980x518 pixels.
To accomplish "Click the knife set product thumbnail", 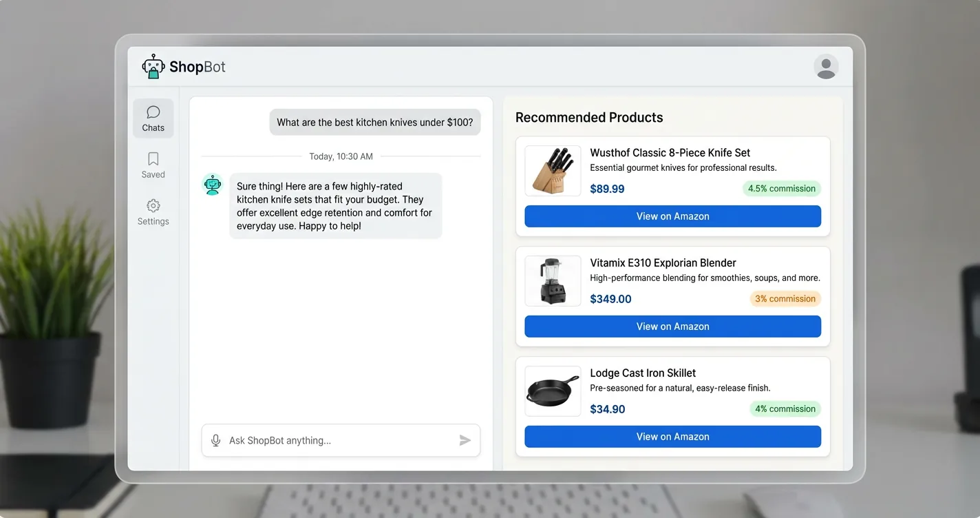I will coord(552,170).
